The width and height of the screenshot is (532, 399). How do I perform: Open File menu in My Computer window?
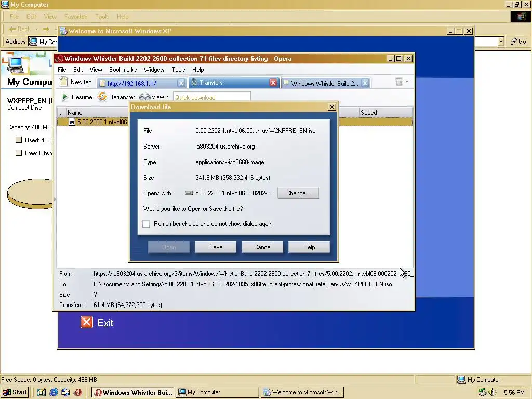point(14,16)
